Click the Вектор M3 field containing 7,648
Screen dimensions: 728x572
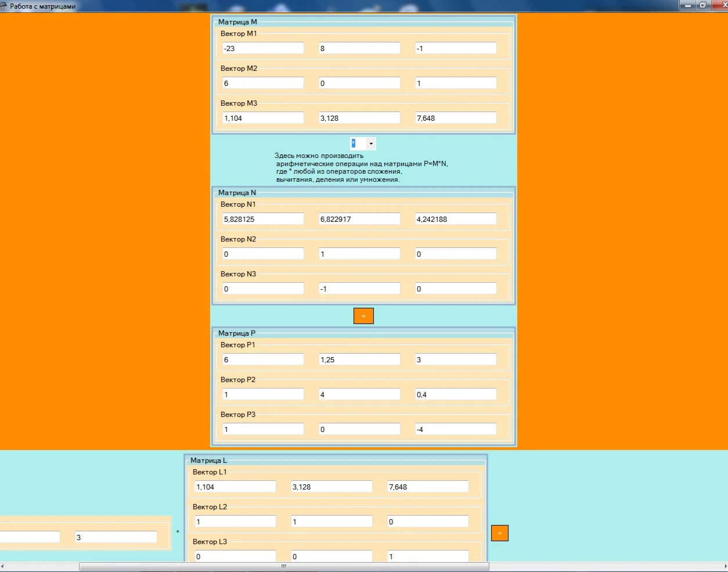point(456,118)
